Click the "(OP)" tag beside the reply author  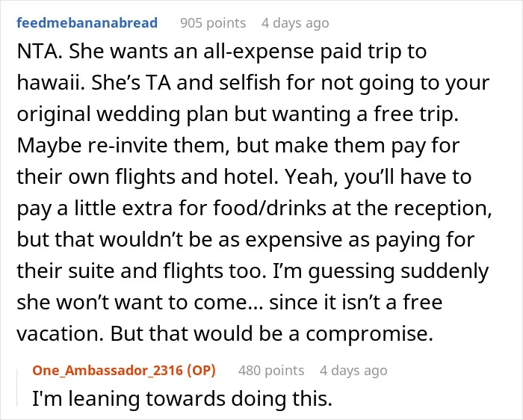click(x=201, y=370)
